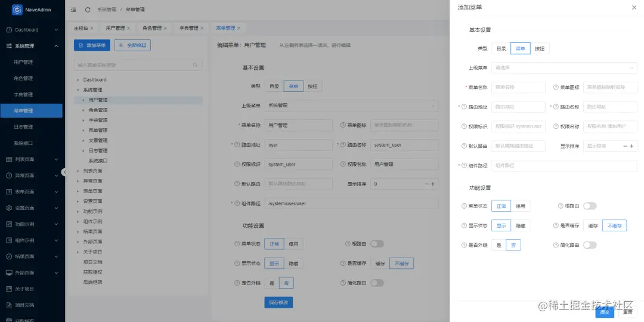This screenshot has width=644, height=322.
Task: Click the NaiveAdmin logo icon
Action: tap(17, 10)
